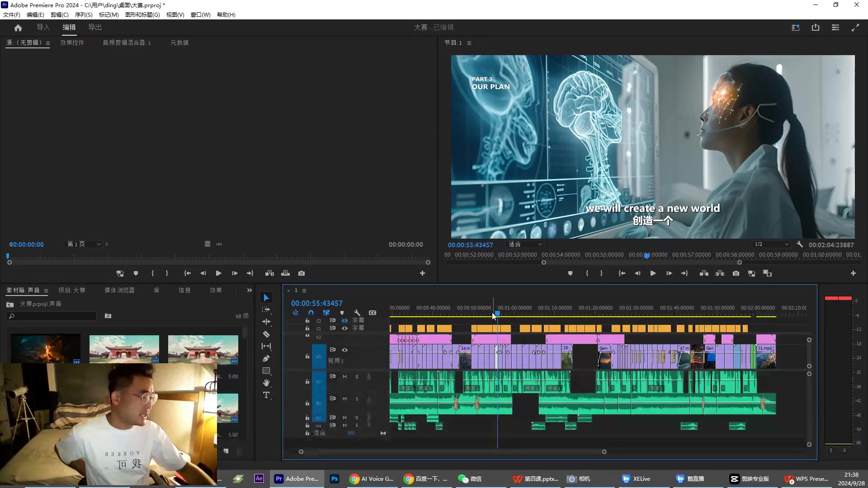
Task: Click timeline horizontal zoom scrollbar
Action: tap(453, 451)
